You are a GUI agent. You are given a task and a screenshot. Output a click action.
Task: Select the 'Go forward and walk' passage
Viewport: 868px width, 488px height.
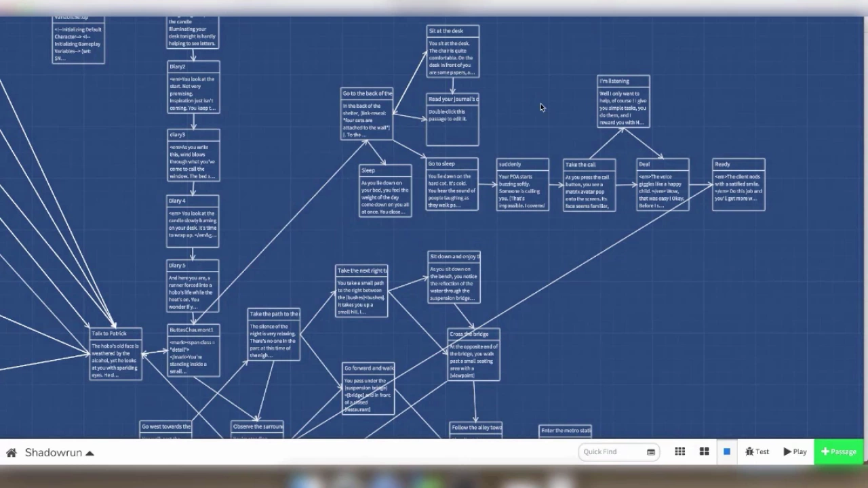tap(368, 389)
